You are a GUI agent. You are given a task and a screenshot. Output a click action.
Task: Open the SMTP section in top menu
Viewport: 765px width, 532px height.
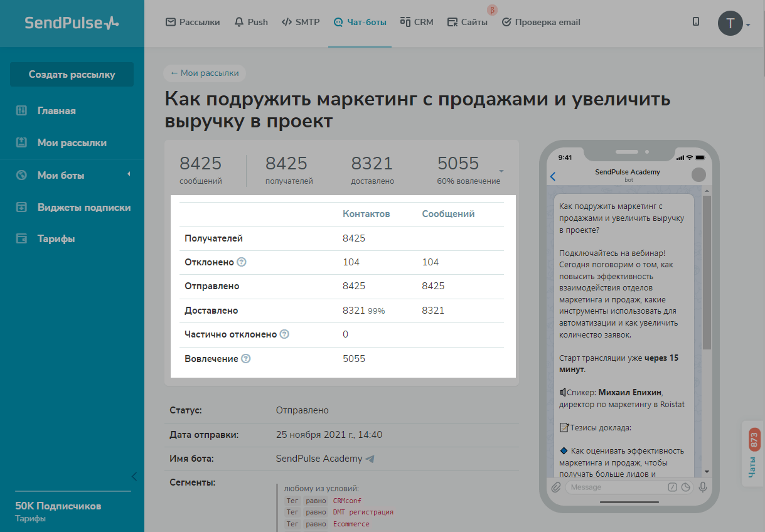tap(301, 22)
